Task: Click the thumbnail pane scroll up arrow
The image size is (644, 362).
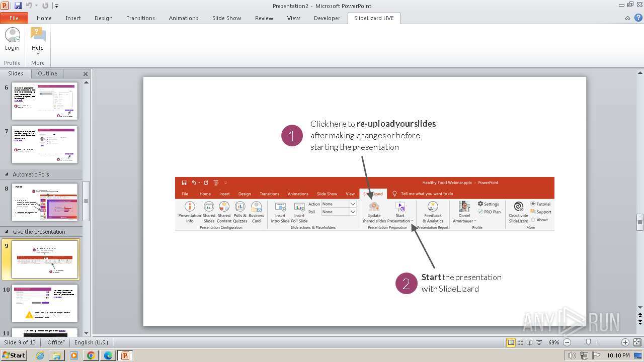Action: pos(86,82)
